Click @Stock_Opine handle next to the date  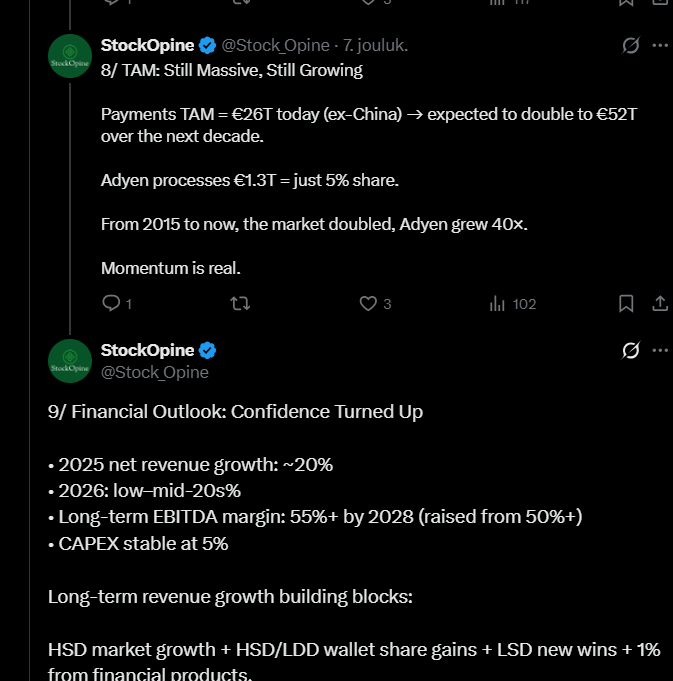tap(273, 46)
